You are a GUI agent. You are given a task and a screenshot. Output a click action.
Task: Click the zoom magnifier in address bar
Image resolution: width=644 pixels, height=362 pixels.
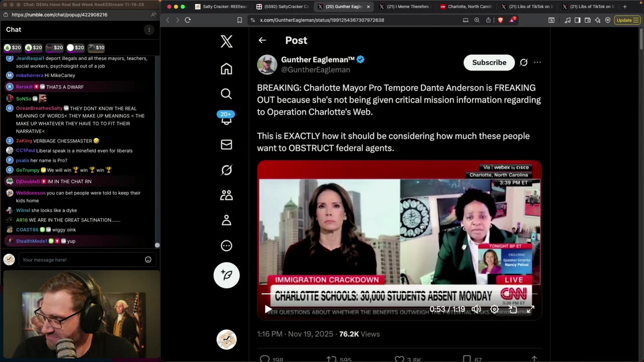[477, 20]
